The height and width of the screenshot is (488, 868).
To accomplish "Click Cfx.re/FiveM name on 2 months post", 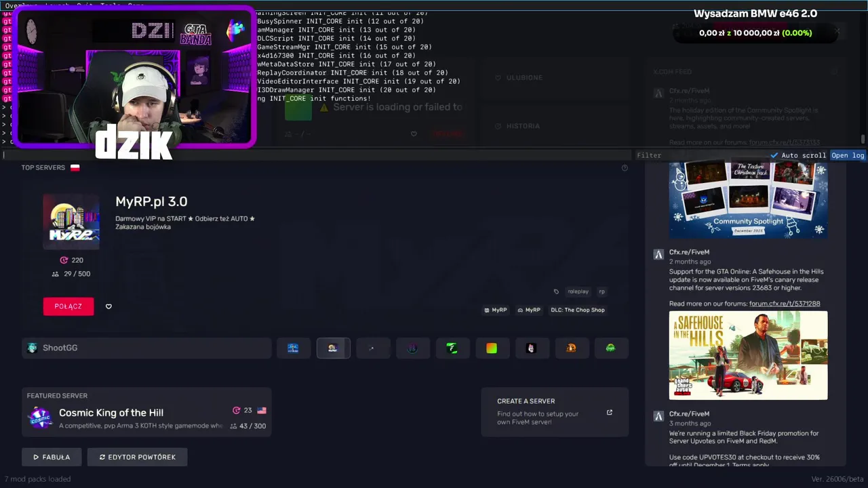I will [x=689, y=252].
